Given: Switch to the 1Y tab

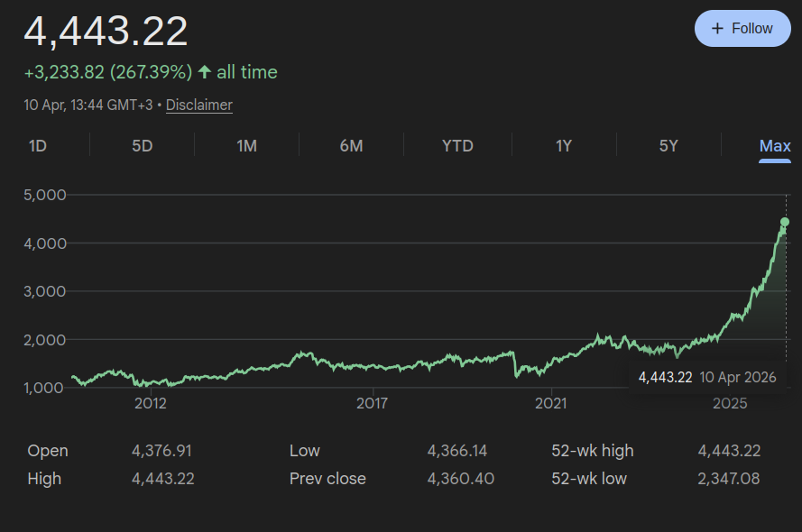Looking at the screenshot, I should (564, 146).
